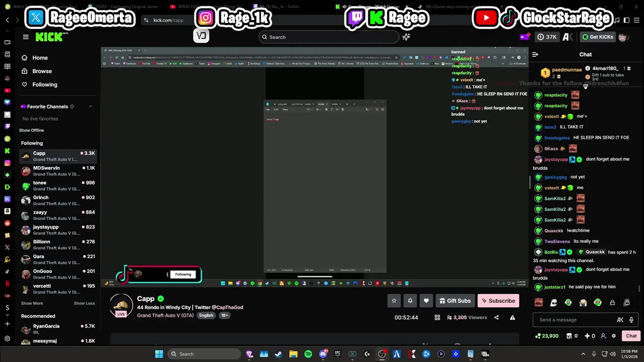Open Billionn channel in Following list
This screenshot has width=644, height=362.
(58, 244)
